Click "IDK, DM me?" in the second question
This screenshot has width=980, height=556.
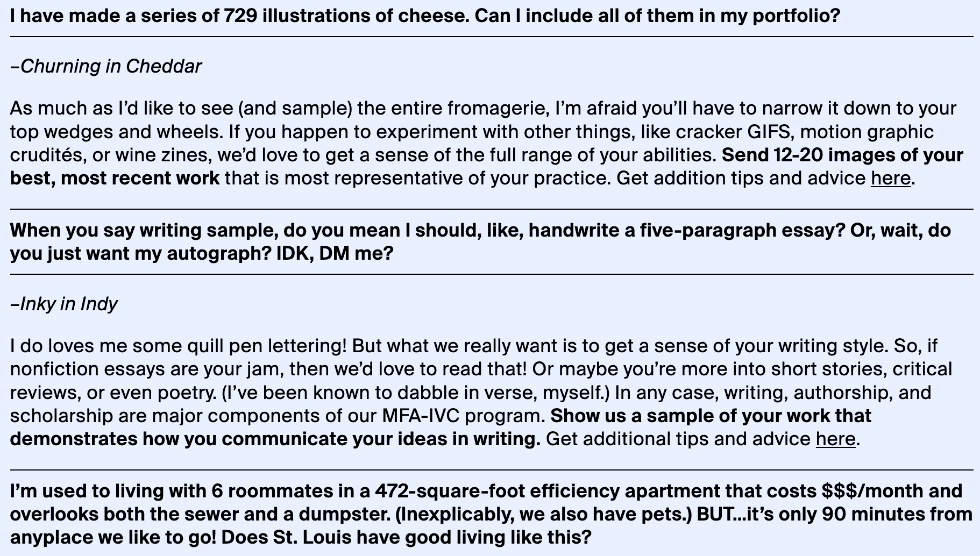[x=335, y=253]
